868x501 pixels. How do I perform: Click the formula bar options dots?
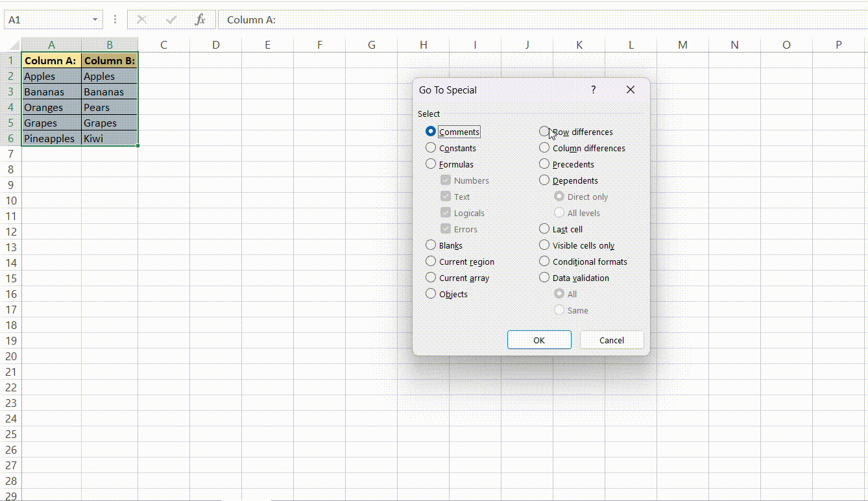click(115, 19)
